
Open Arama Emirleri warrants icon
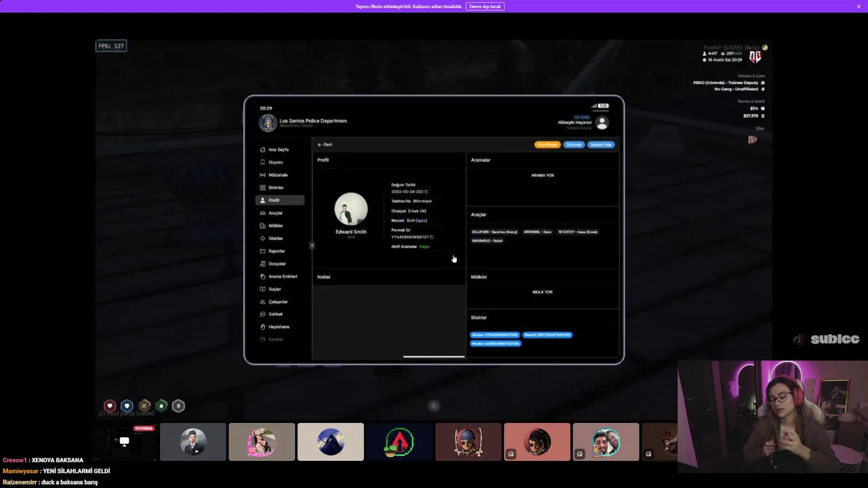click(262, 277)
